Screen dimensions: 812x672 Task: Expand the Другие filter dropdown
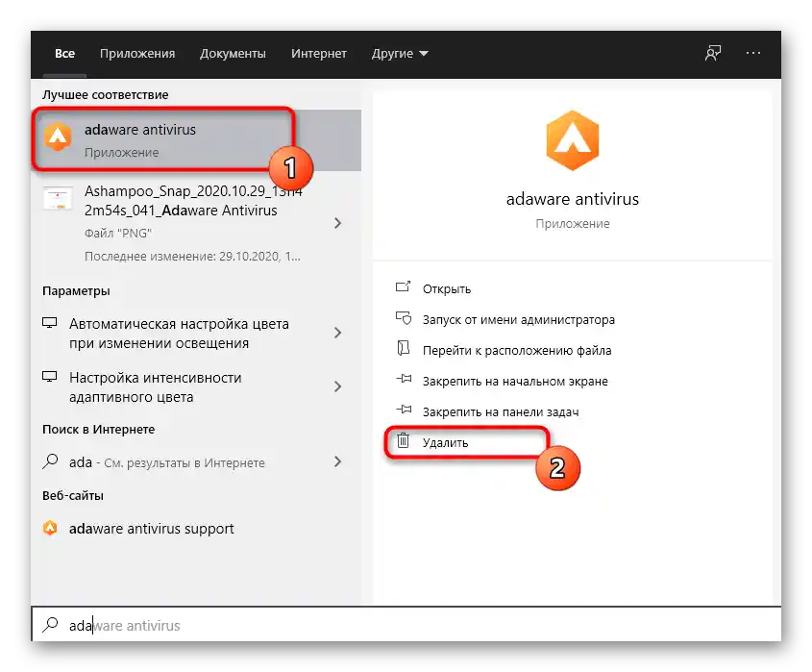[x=400, y=54]
